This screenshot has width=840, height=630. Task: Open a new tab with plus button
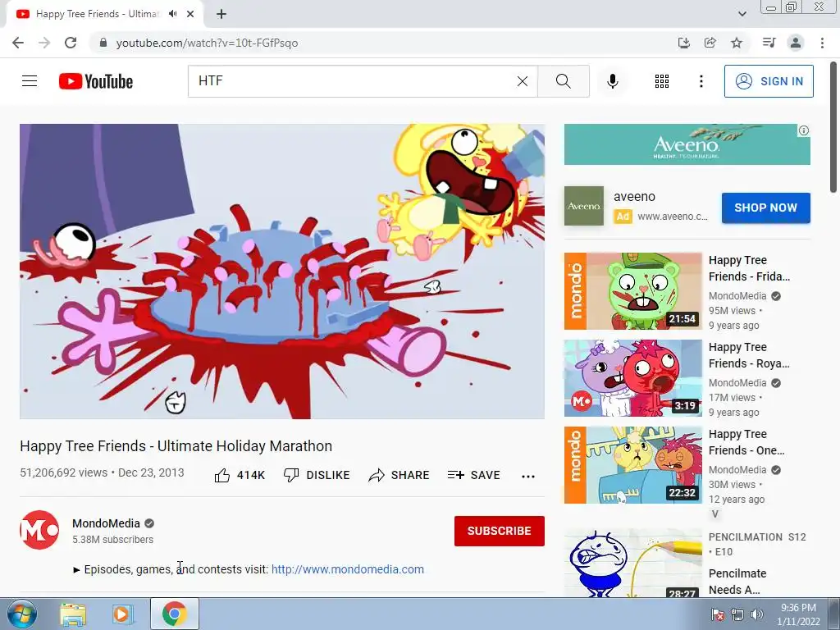[x=221, y=14]
